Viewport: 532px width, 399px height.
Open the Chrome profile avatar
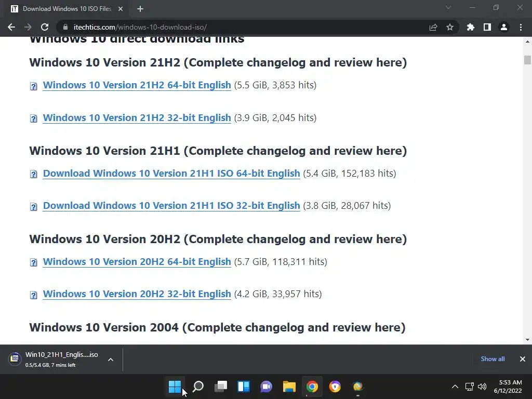click(504, 27)
